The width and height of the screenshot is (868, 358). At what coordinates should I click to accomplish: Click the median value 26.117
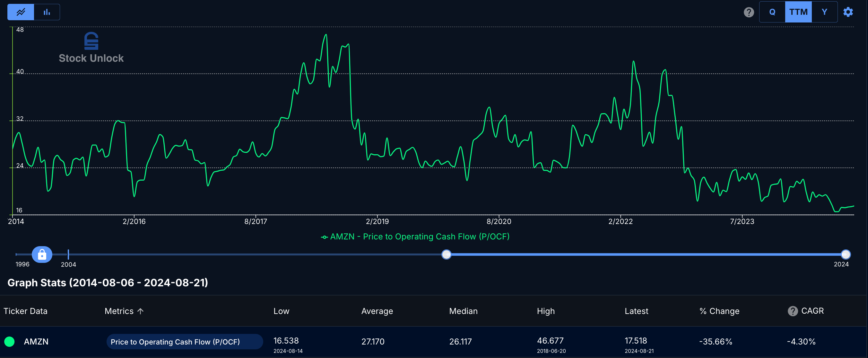(x=460, y=342)
